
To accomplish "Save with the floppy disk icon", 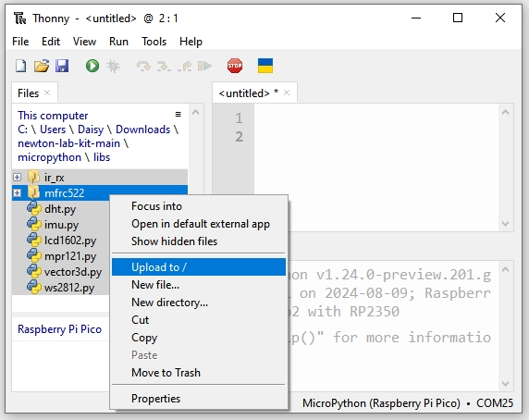I will [x=62, y=66].
